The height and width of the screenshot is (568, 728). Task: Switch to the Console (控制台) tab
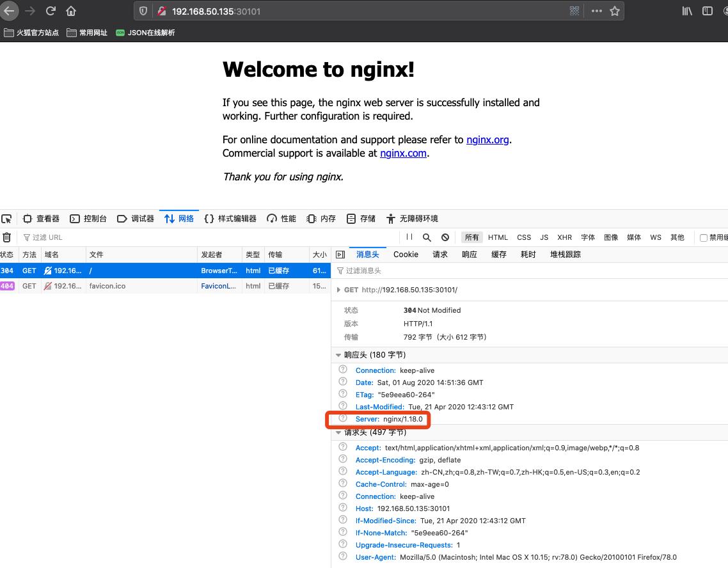[88, 219]
